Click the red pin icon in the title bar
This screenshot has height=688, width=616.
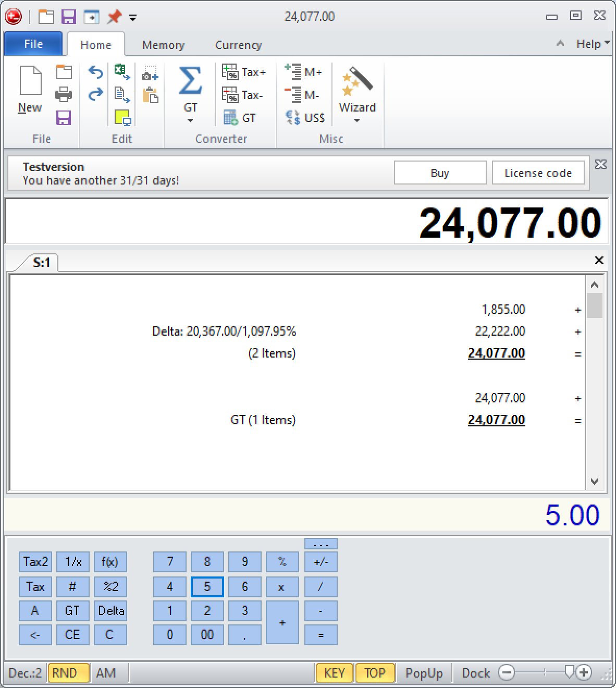pyautogui.click(x=114, y=17)
